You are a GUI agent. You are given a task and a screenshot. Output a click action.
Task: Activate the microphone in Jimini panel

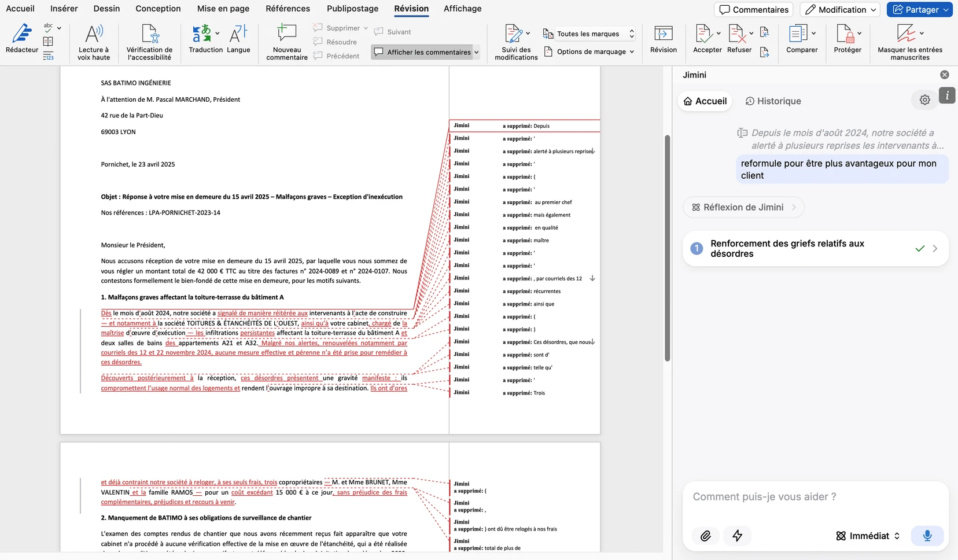click(927, 536)
